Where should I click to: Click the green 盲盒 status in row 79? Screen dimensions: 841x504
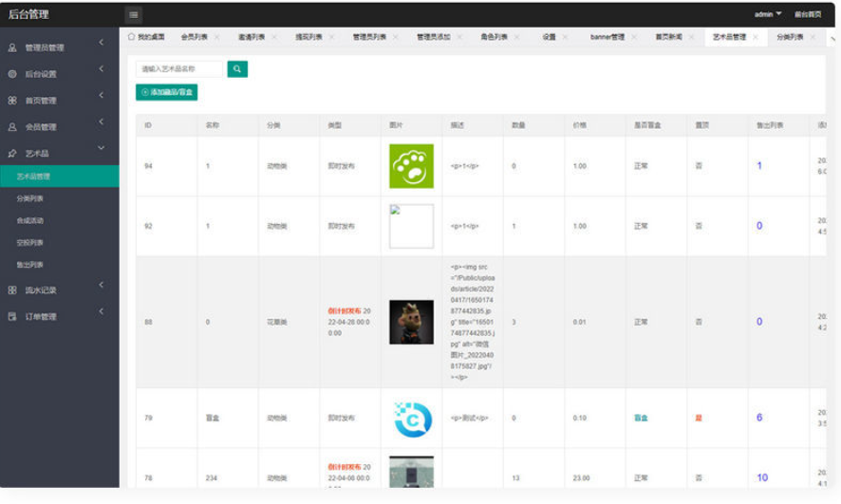point(641,418)
